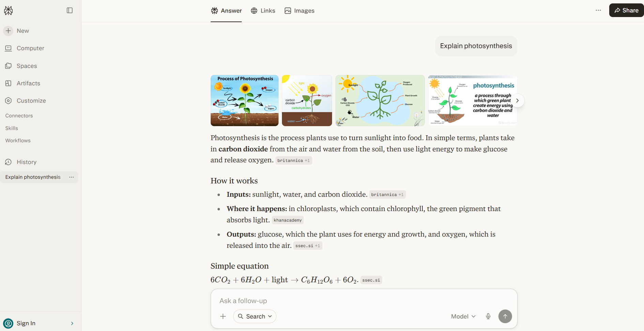Collapse the sidebar panel icon
The image size is (644, 331).
(70, 11)
